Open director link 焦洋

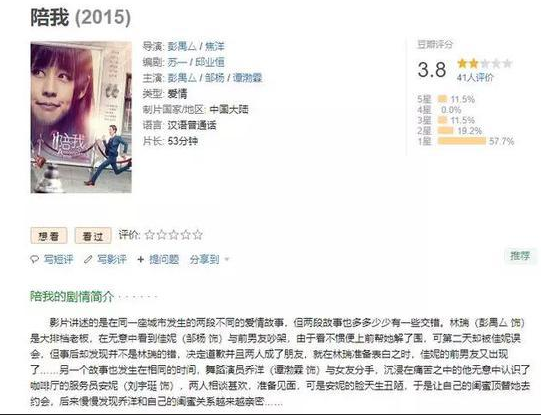pos(215,46)
